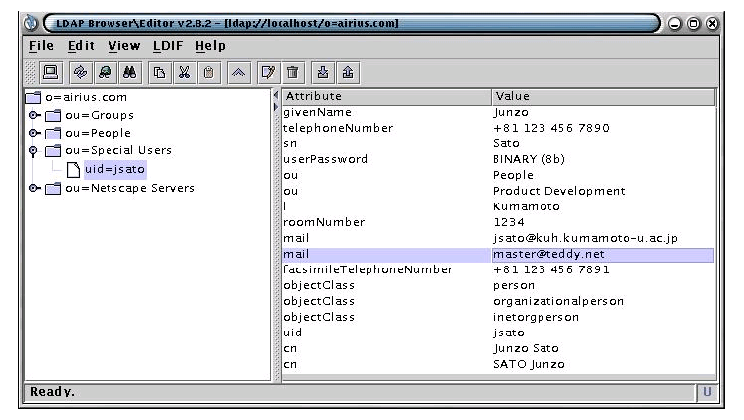Click the toolbar drag handle grip
The image size is (744, 420).
(30, 73)
